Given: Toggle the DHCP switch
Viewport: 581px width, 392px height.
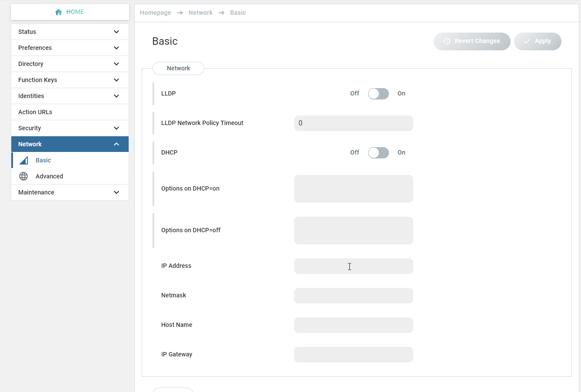Looking at the screenshot, I should [378, 153].
